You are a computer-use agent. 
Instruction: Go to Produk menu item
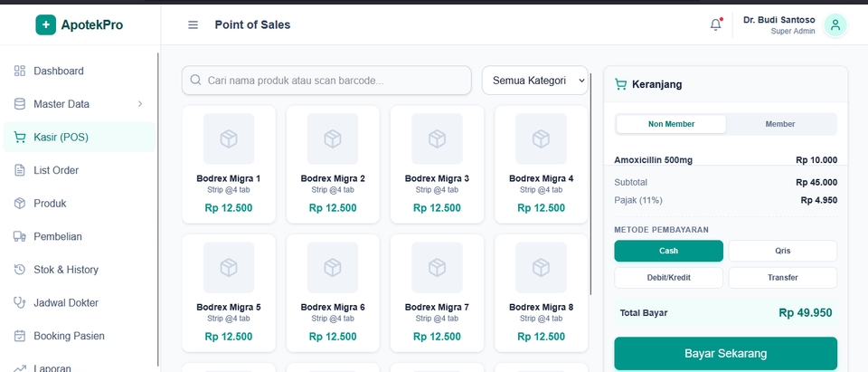click(x=80, y=204)
